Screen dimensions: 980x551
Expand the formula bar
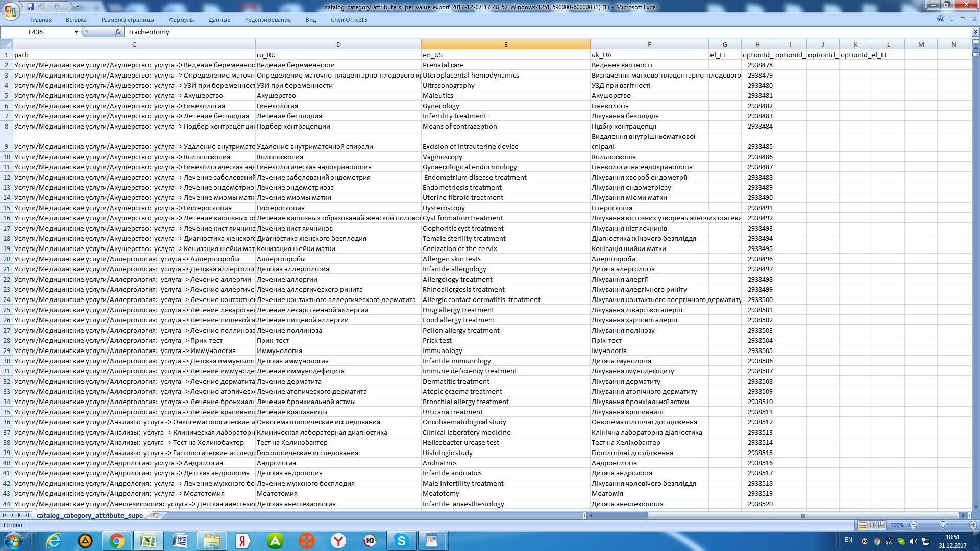pos(975,32)
